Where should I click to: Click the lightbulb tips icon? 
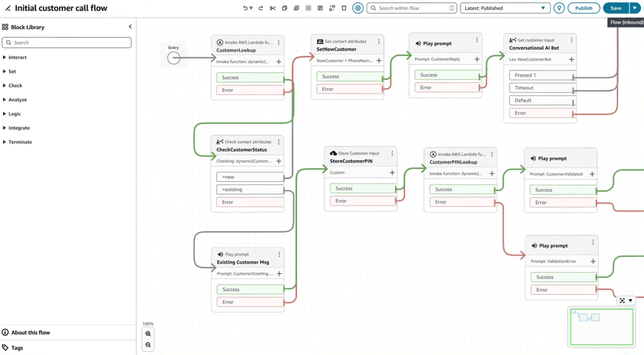558,8
